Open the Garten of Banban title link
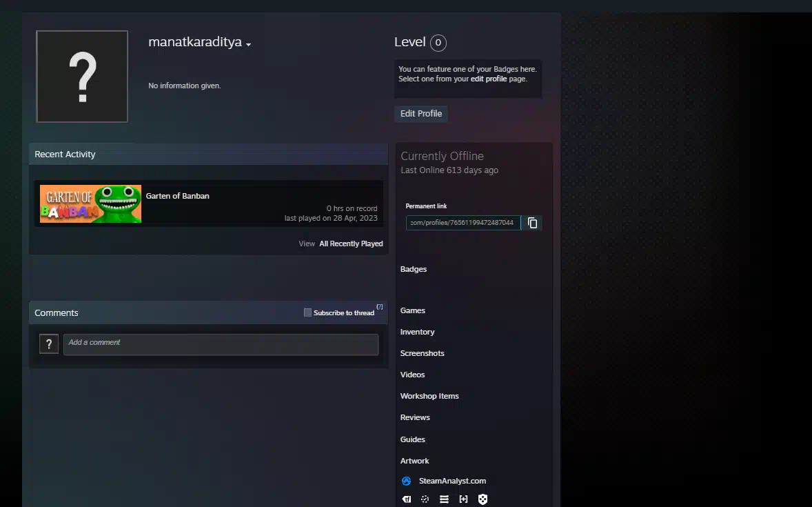Screen dimensions: 812x507 [178, 196]
